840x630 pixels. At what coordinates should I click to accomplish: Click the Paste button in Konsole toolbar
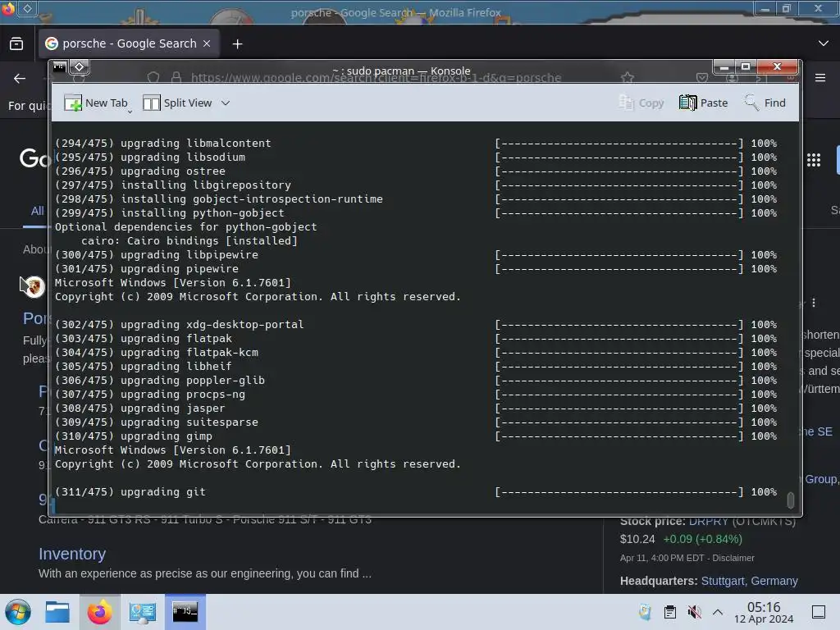click(x=703, y=103)
